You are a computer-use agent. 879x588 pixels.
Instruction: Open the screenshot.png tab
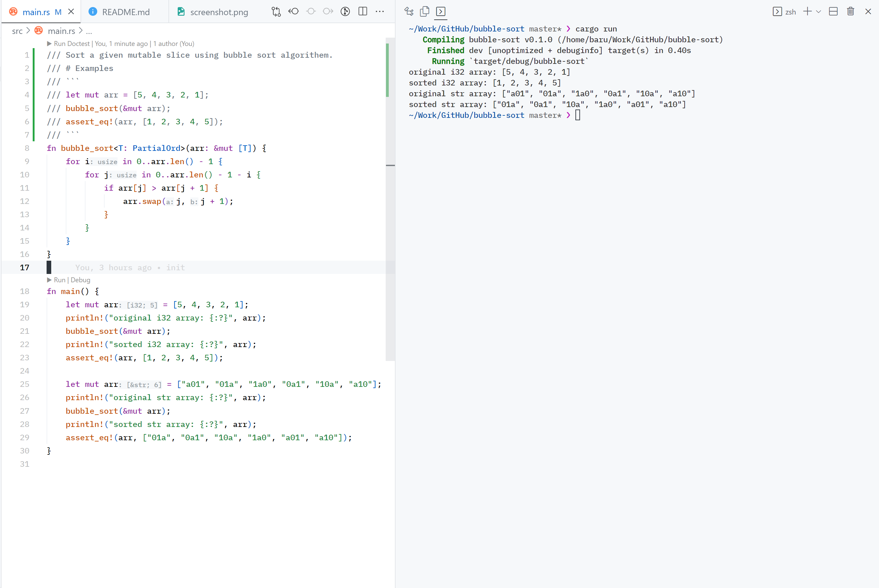pyautogui.click(x=219, y=12)
